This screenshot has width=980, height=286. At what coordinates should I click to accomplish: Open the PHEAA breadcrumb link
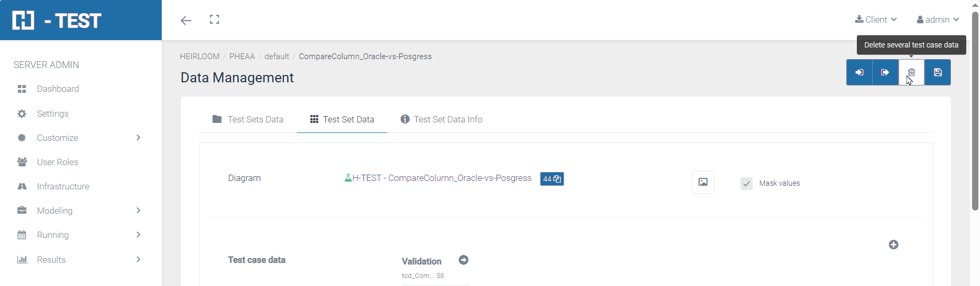[242, 56]
